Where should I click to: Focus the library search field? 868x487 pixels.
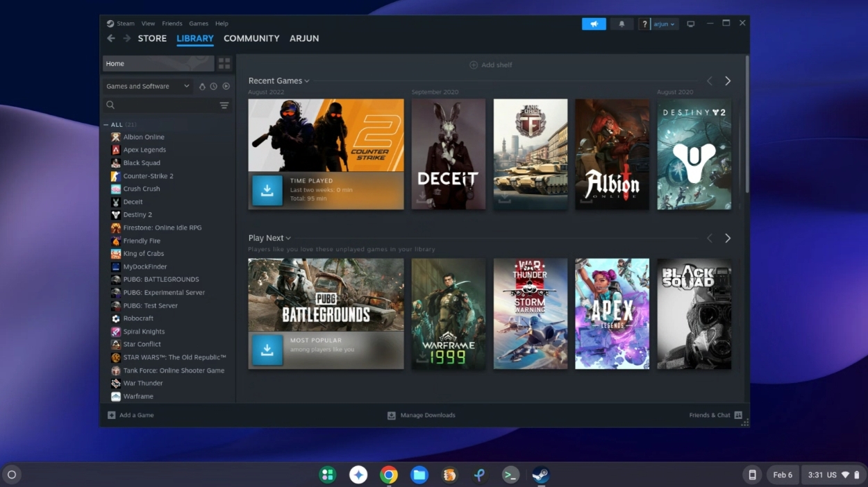tap(167, 105)
